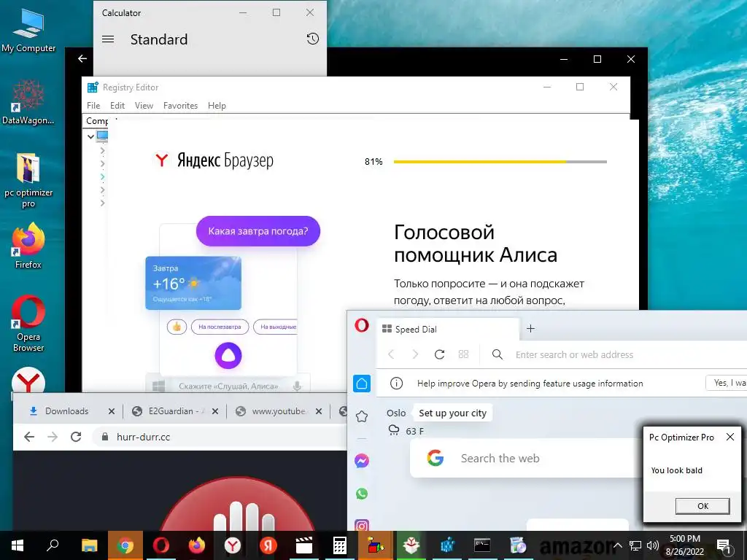Open a new tab in Opera
The width and height of the screenshot is (747, 560).
click(x=530, y=329)
